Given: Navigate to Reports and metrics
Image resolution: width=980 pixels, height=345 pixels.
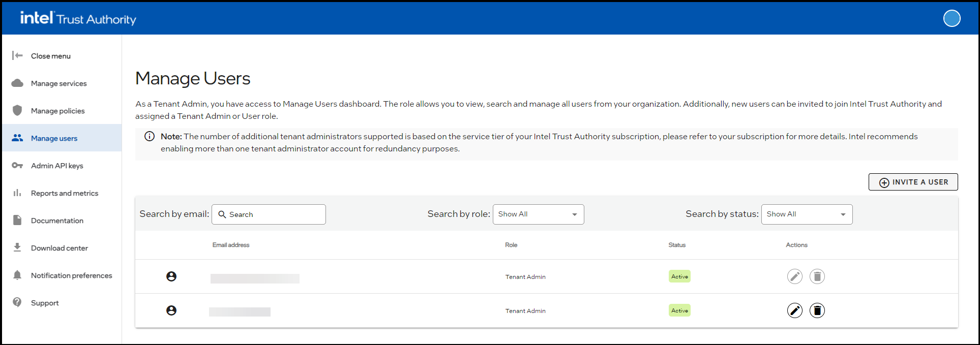Looking at the screenshot, I should point(65,193).
